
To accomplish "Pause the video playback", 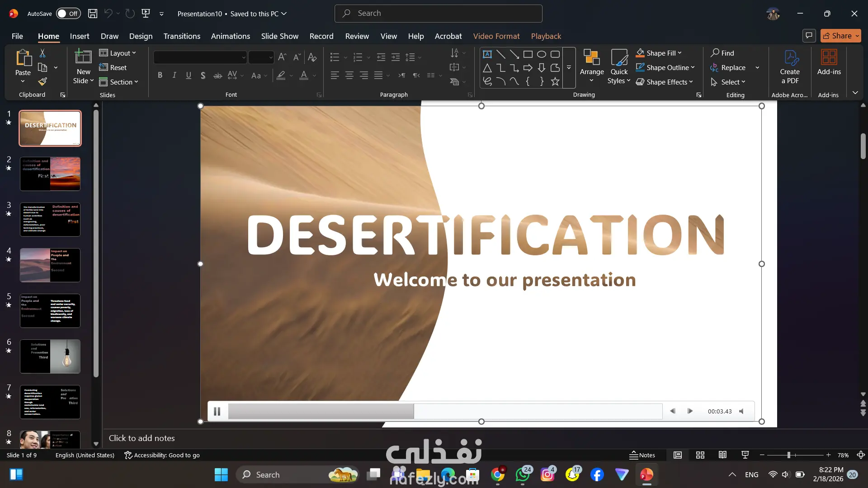I will 217,411.
